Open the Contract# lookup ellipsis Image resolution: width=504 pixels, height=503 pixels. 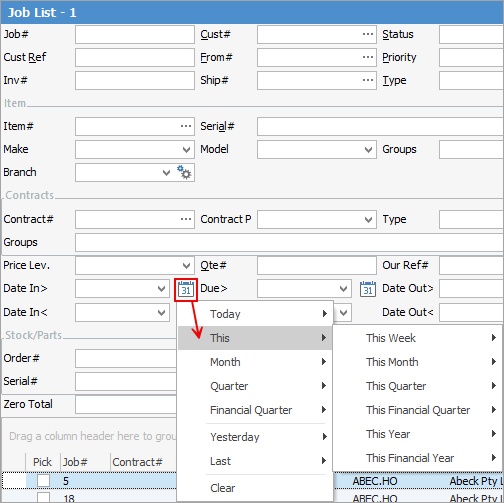[186, 219]
